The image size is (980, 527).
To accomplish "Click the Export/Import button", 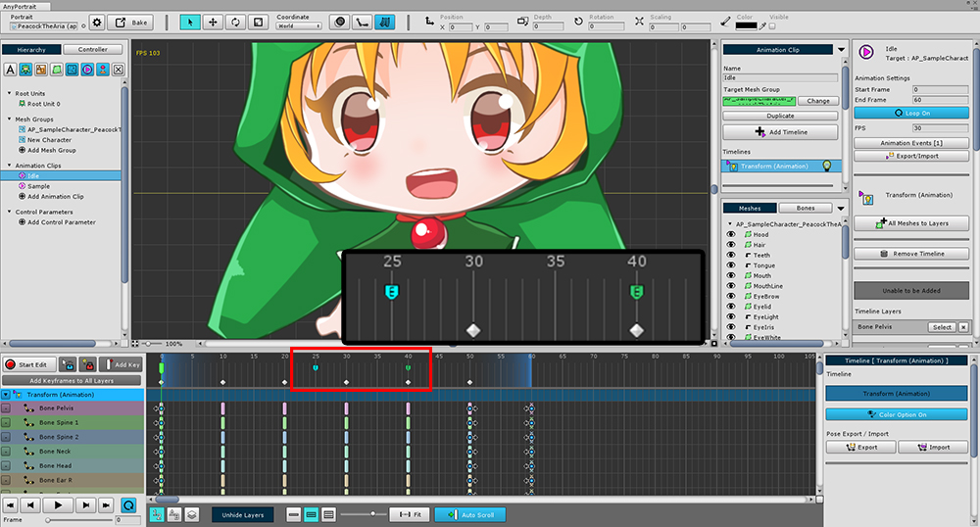I will tap(911, 156).
